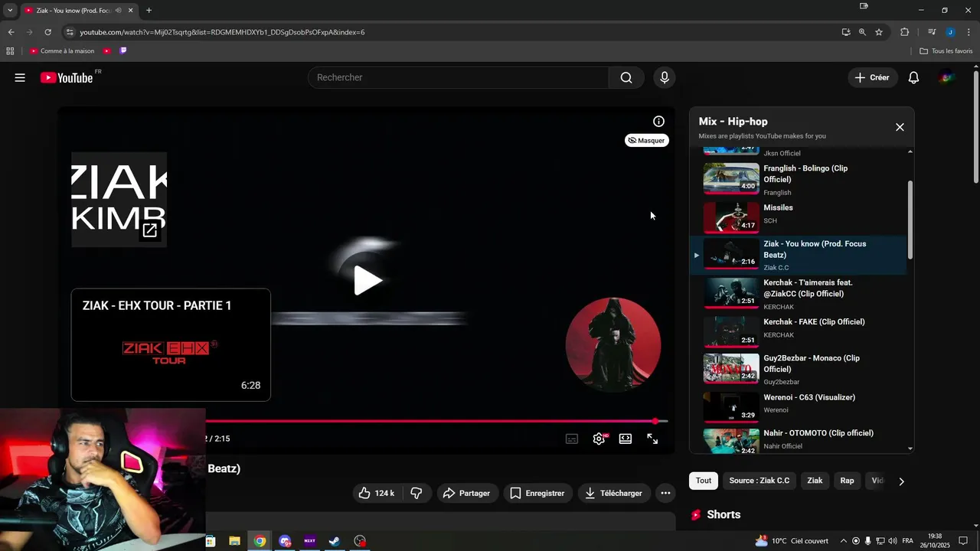Select the Source : Ziak C.C chip
This screenshot has width=980, height=551.
coord(759,481)
